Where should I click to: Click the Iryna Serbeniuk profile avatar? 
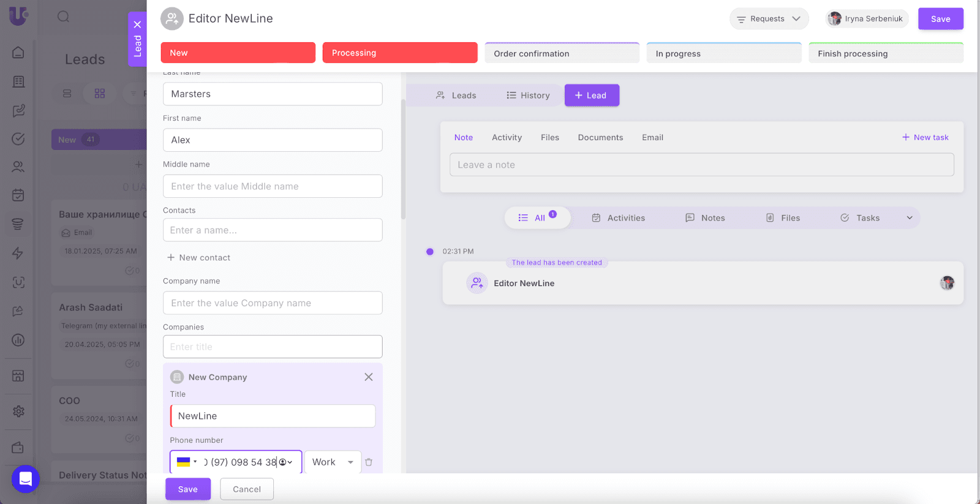834,19
